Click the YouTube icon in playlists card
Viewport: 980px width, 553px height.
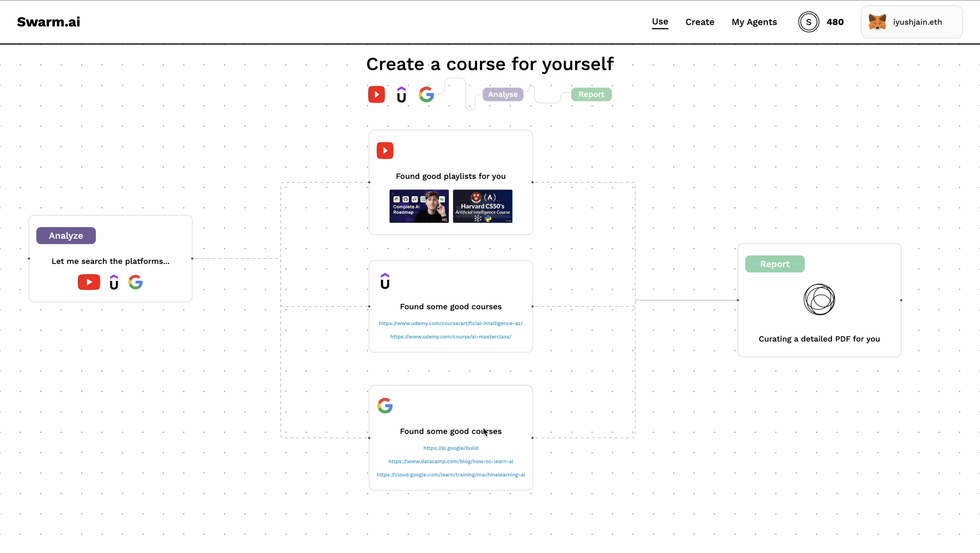click(x=385, y=151)
